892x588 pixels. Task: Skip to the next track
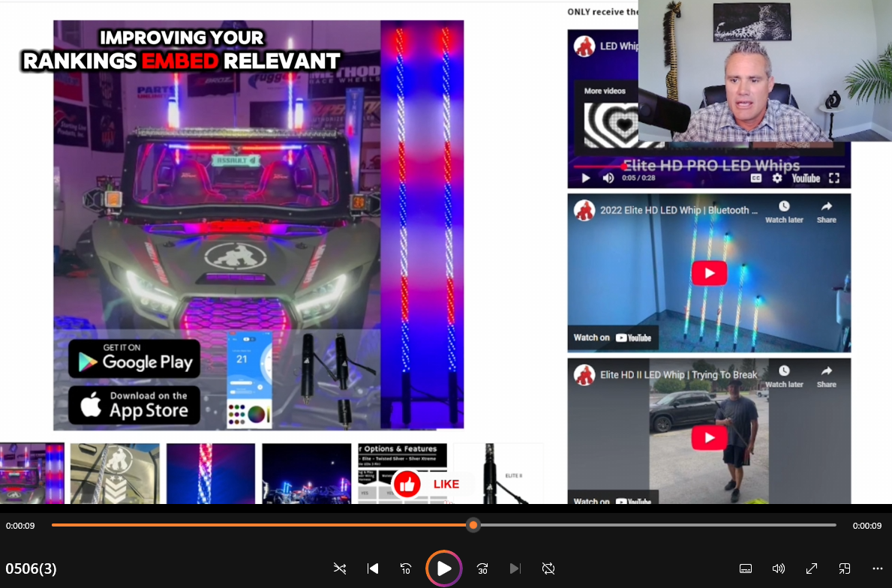(515, 568)
